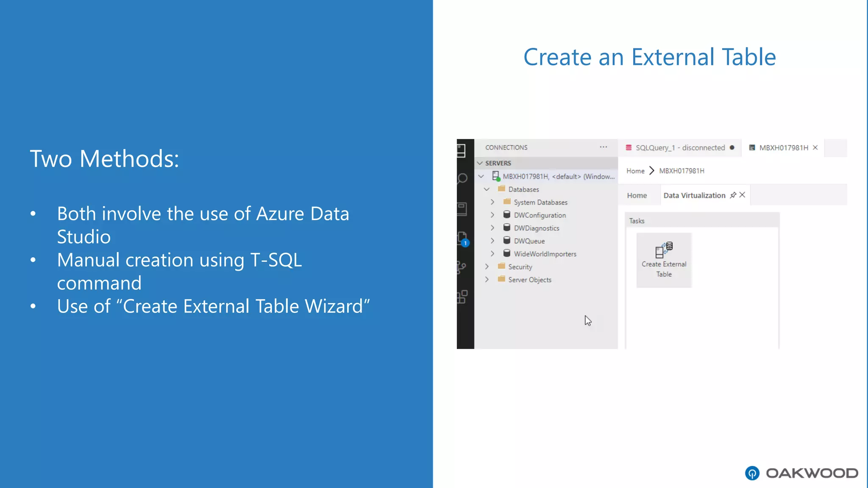This screenshot has height=488, width=868.
Task: Open the Source Control icon
Action: pos(462,267)
